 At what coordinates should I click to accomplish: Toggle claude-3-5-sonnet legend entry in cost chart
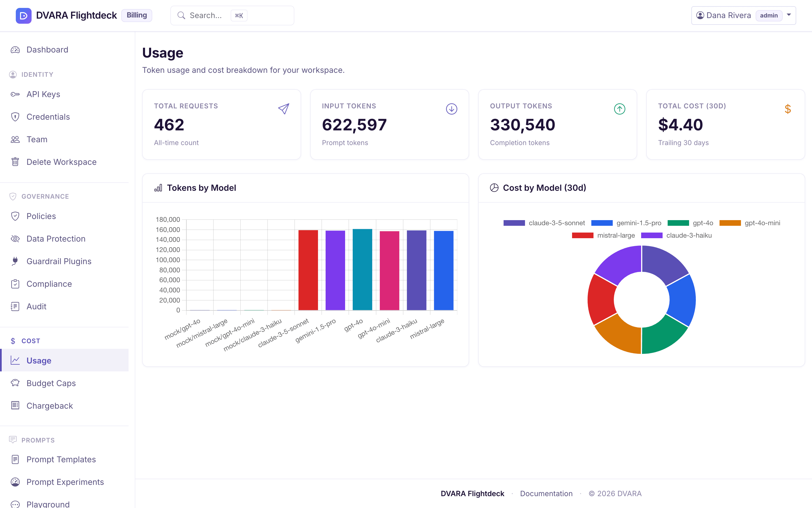[x=544, y=223]
